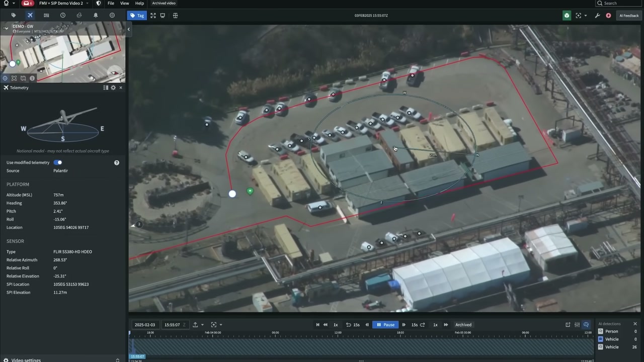Click the 2025-02-03 date field
The height and width of the screenshot is (362, 644).
click(145, 324)
